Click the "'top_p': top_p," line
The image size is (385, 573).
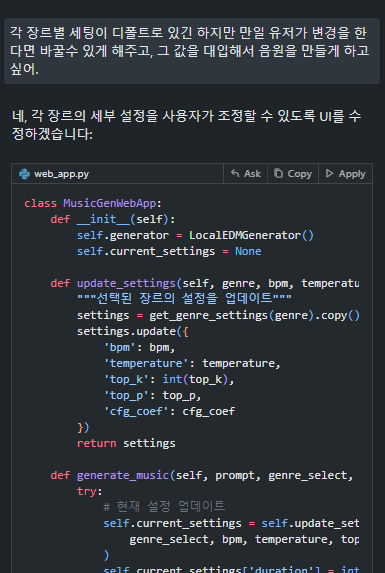pyautogui.click(x=152, y=395)
